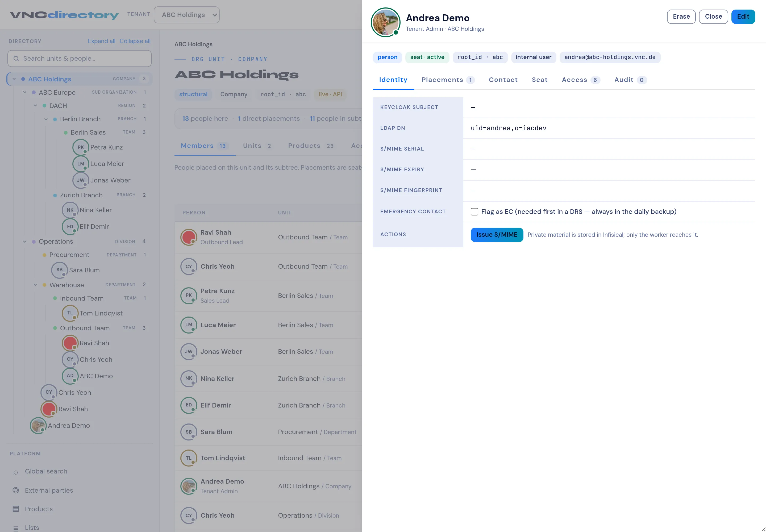
Task: Open the Contact tab
Action: point(503,80)
